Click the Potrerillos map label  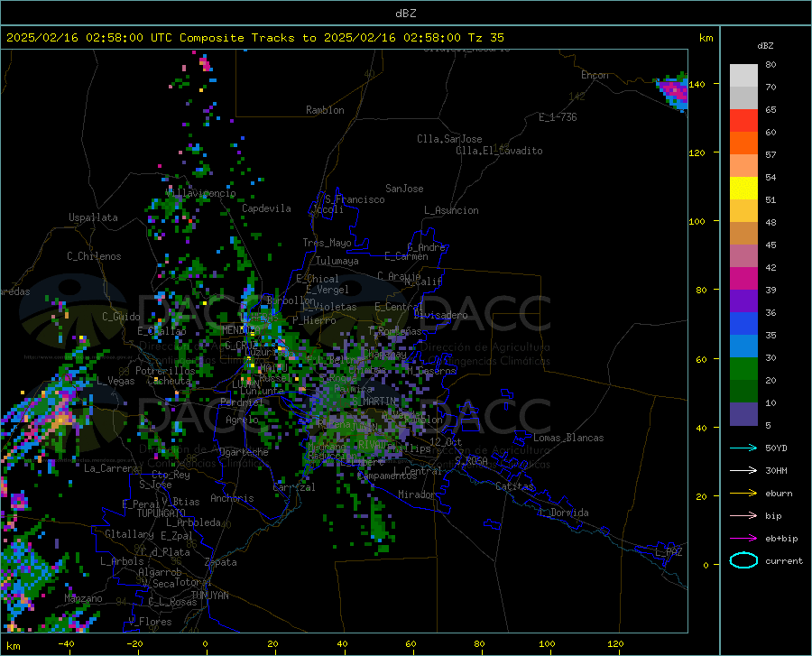[165, 371]
